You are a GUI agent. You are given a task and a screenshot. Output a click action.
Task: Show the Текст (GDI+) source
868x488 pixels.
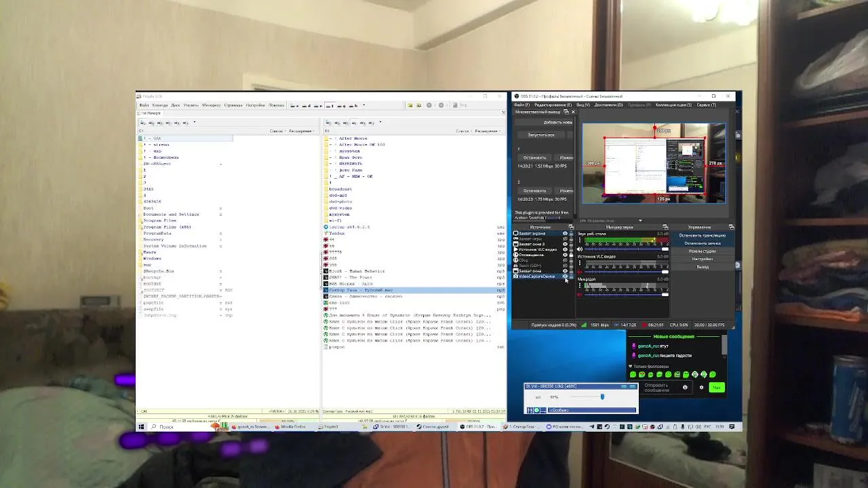(565, 266)
